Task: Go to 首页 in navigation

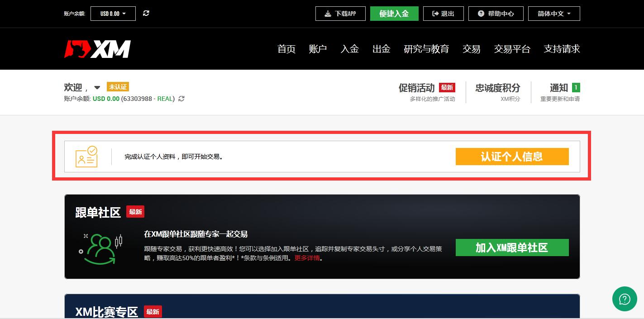Action: pyautogui.click(x=286, y=49)
